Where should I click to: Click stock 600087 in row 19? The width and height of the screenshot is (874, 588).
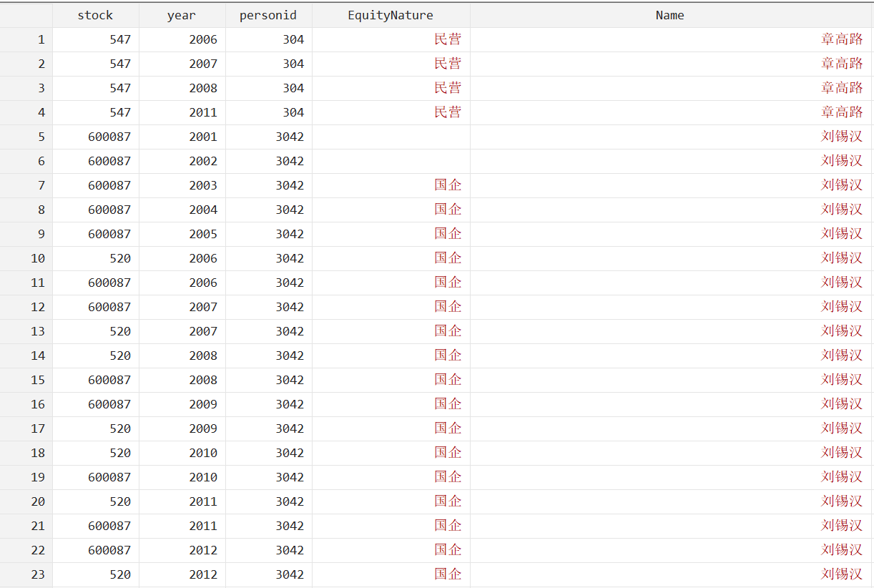(x=109, y=477)
